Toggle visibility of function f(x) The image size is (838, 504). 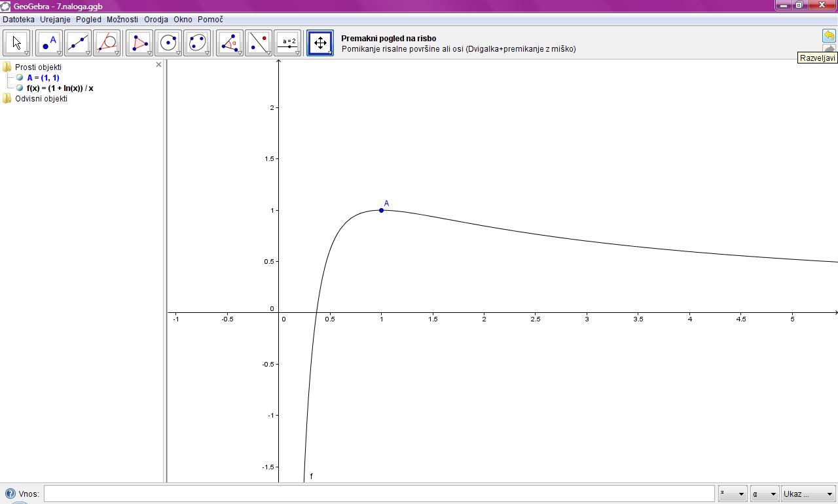(x=20, y=88)
